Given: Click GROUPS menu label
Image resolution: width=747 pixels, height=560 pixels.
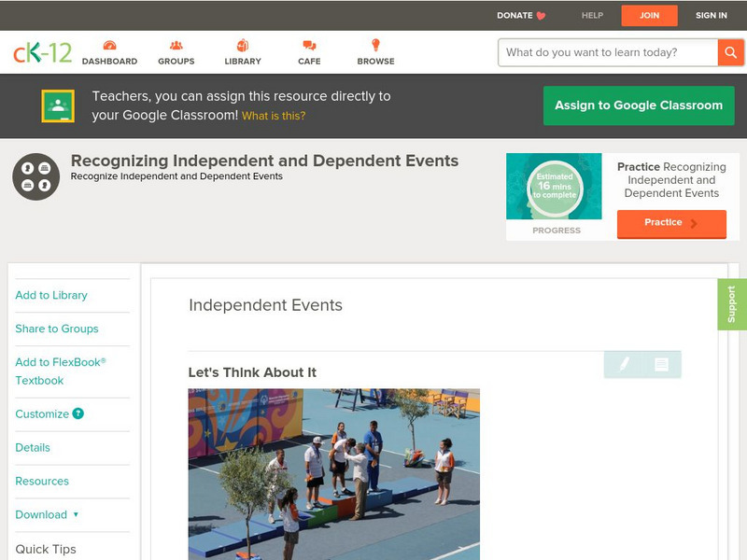Looking at the screenshot, I should (176, 62).
